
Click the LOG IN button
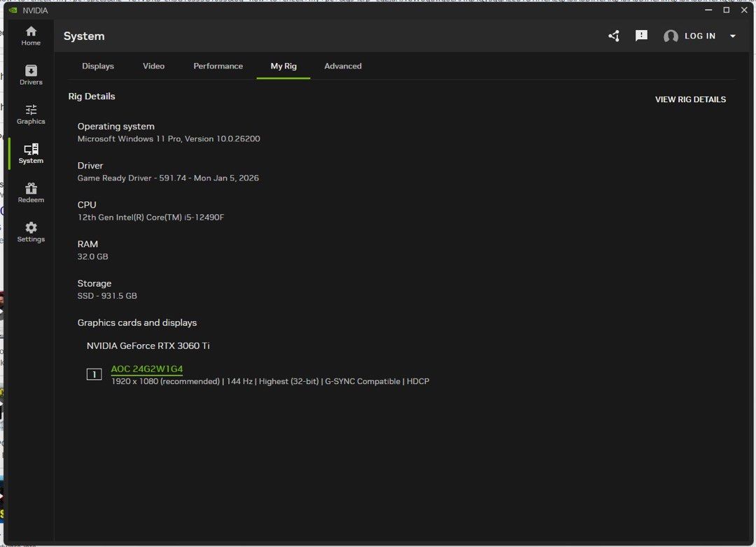(x=700, y=36)
